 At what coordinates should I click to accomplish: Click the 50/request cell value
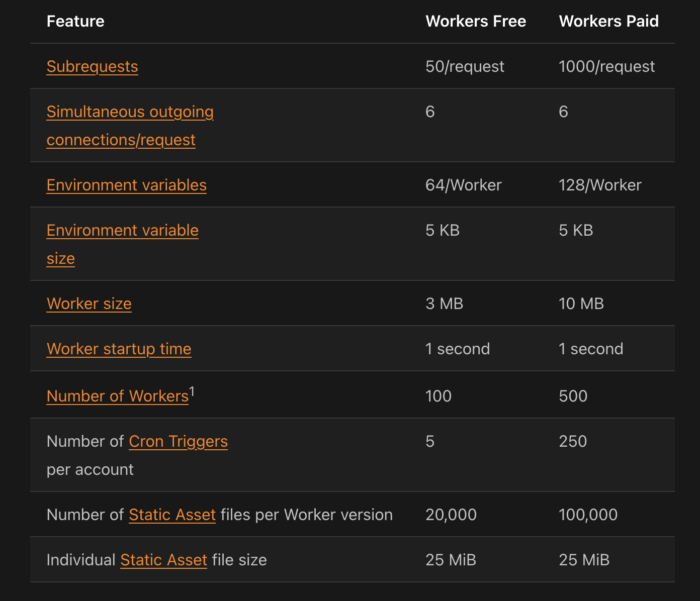464,66
